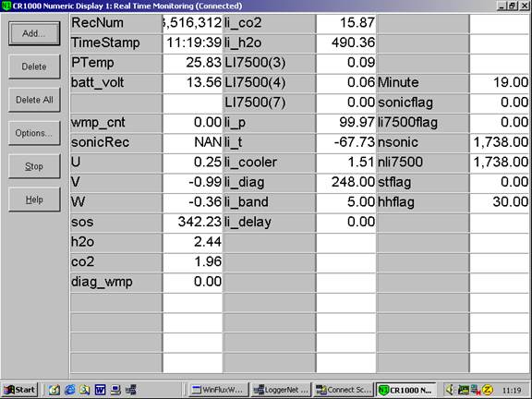This screenshot has width=532, height=399.
Task: Click the taskbar clock showing 11:19
Action: pyautogui.click(x=512, y=390)
